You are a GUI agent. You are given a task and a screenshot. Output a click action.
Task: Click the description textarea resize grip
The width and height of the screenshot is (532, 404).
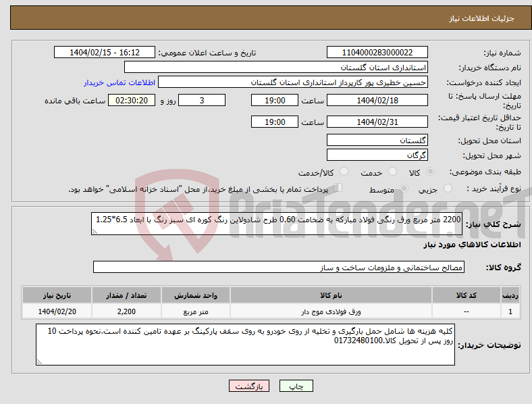pyautogui.click(x=95, y=232)
